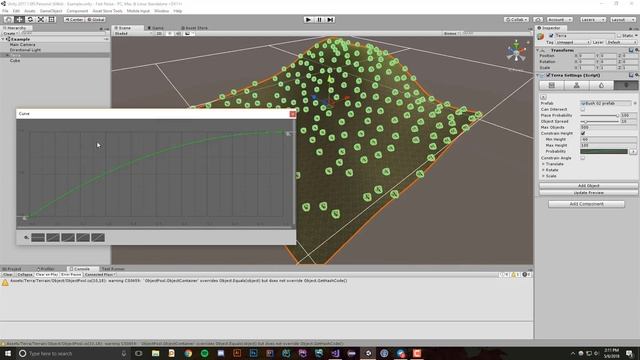Viewport: 640px width, 360px height.
Task: Open second Terra Settings toolbar tab
Action: click(576, 85)
